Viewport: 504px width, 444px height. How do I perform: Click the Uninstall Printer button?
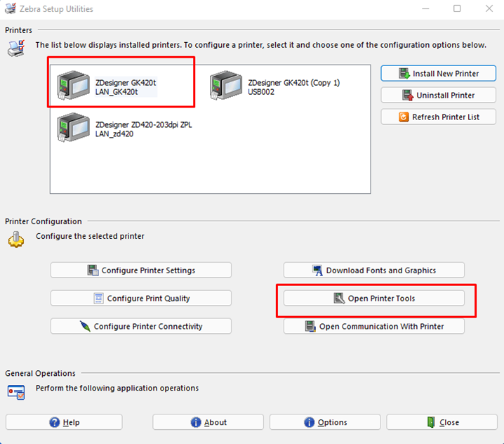pos(439,96)
